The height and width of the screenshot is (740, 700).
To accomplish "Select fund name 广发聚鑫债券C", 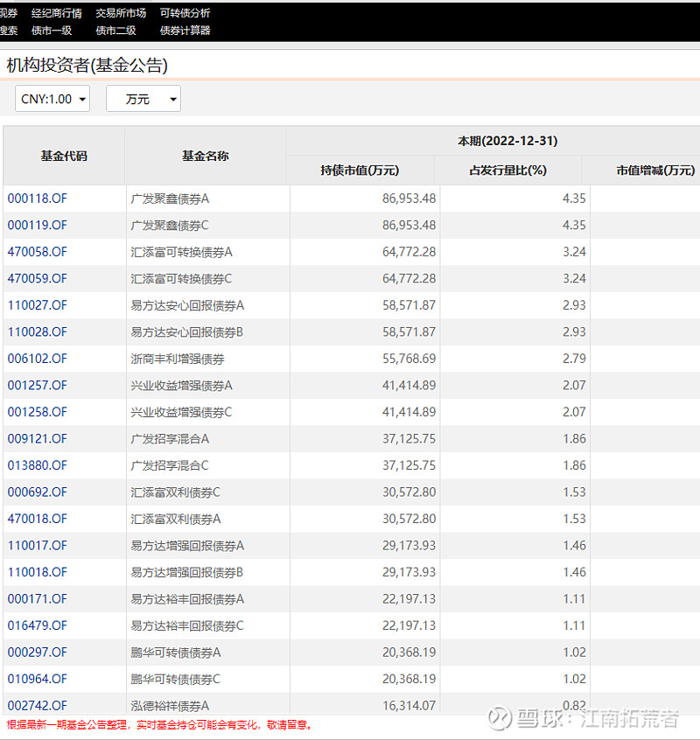I will (170, 225).
